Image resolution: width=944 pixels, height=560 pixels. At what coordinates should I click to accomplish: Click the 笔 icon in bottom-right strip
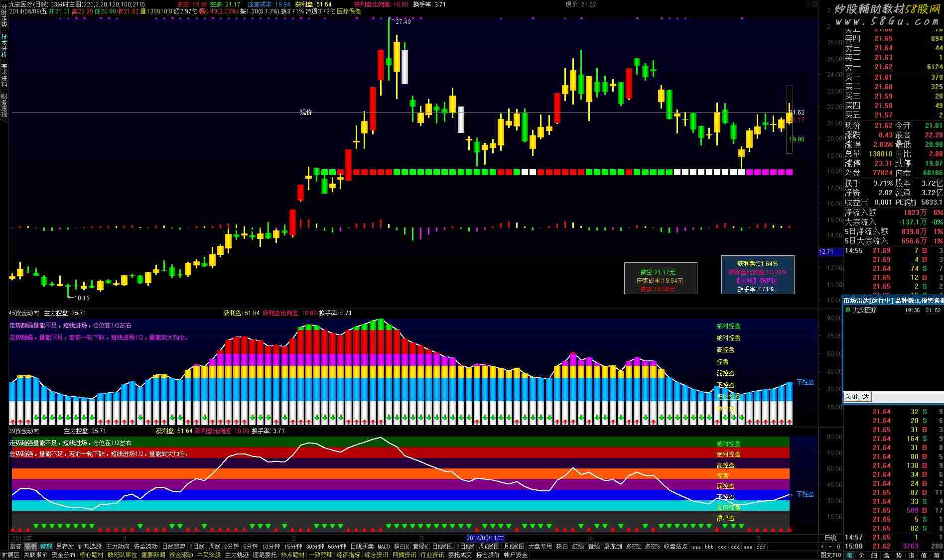coord(850,555)
